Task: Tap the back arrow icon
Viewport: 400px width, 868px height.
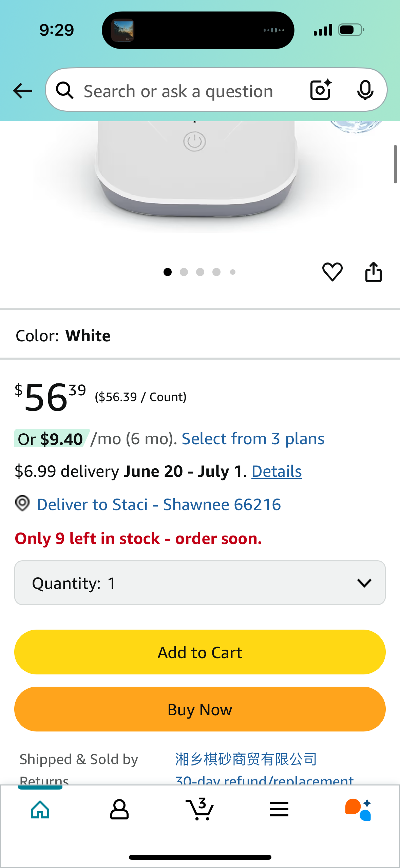Action: click(x=22, y=91)
